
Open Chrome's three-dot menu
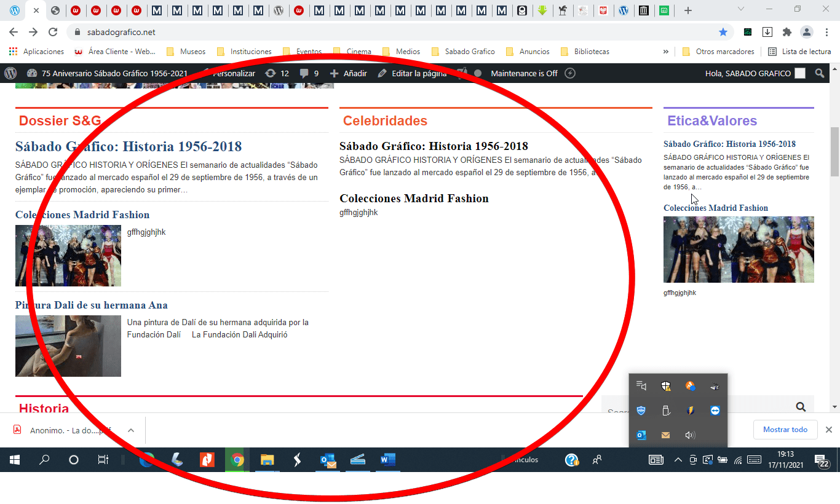[x=825, y=32]
